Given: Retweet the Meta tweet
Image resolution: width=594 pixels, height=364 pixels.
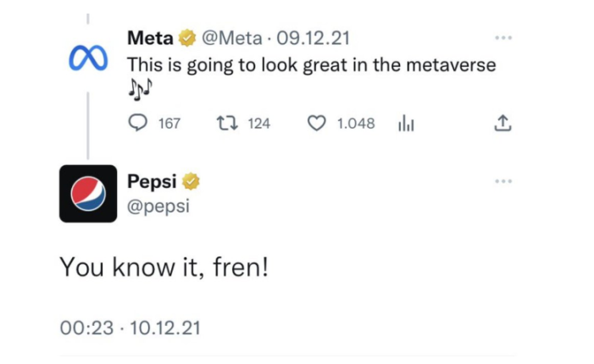Looking at the screenshot, I should (x=227, y=124).
